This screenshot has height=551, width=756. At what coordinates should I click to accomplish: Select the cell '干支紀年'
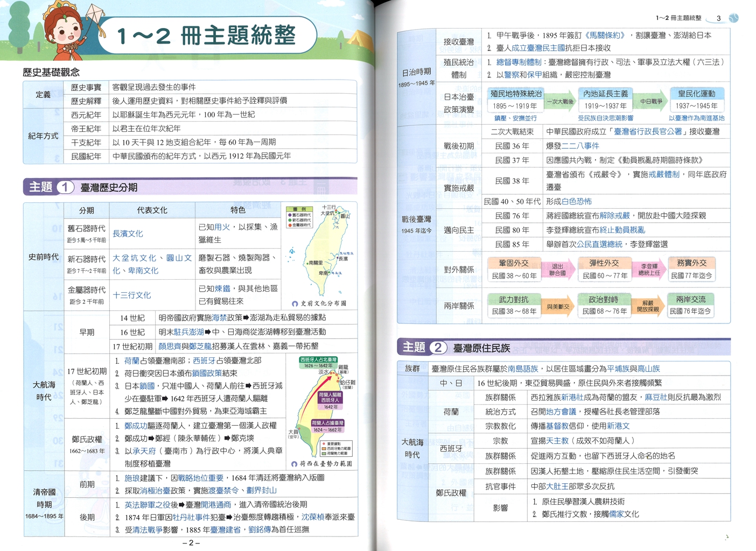[x=86, y=142]
